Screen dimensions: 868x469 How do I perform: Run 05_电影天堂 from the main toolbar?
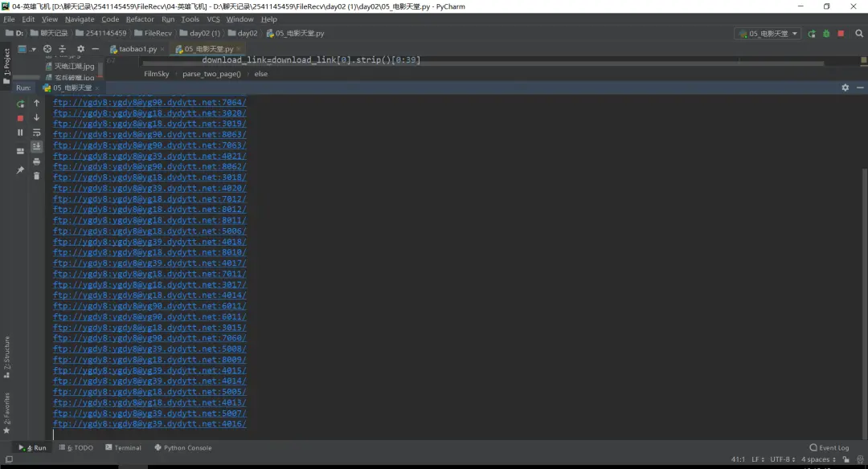[x=812, y=33]
